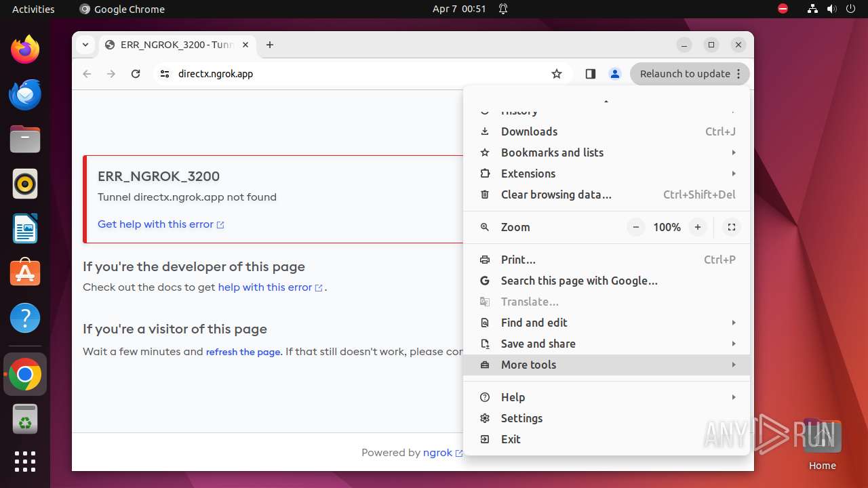Choose Search this page with Google
Image resolution: width=868 pixels, height=488 pixels.
[607, 281]
